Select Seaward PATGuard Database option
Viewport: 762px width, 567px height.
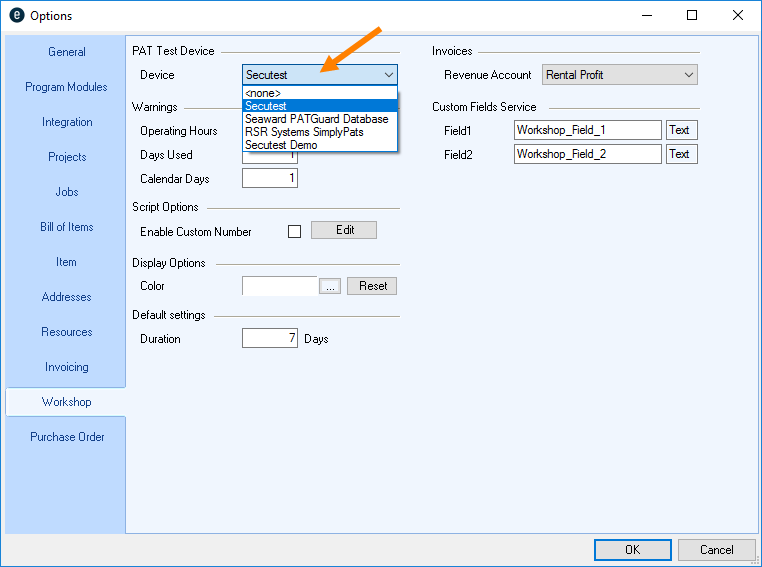point(316,119)
